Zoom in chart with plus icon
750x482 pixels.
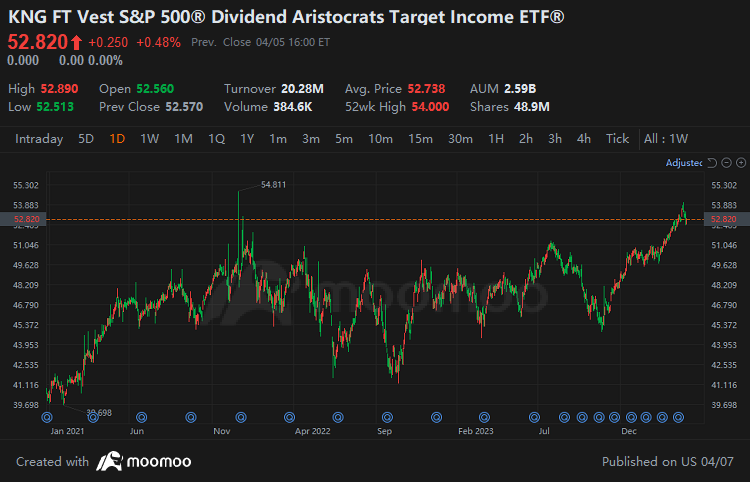(x=740, y=162)
